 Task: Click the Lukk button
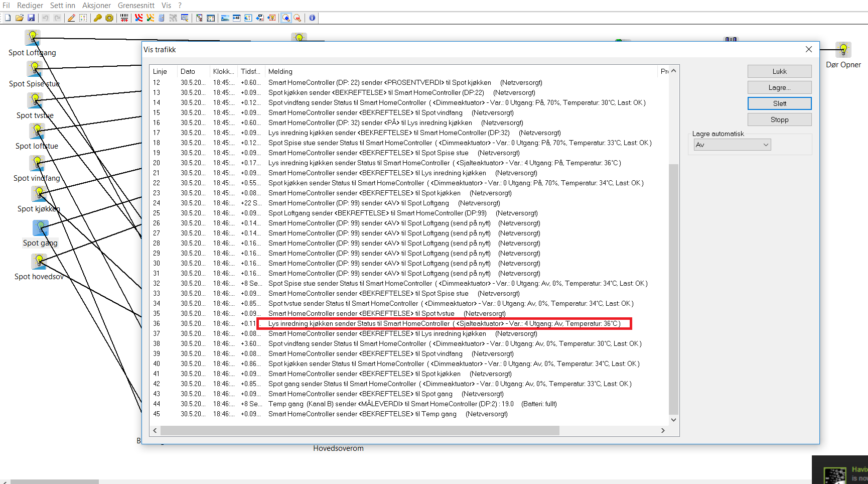[x=779, y=71]
